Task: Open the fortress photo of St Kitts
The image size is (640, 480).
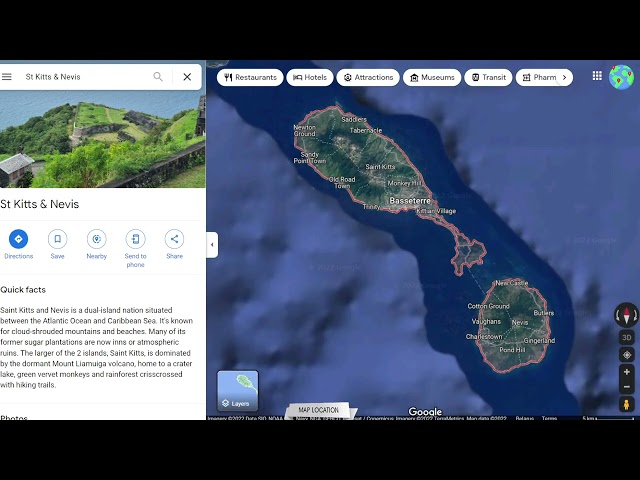Action: tap(102, 139)
